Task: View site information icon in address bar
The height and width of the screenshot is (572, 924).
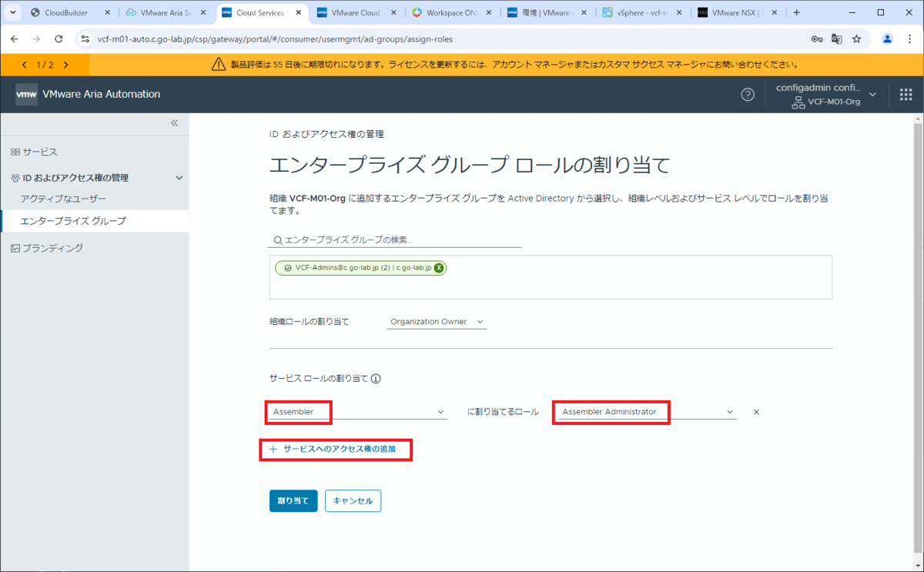Action: coord(85,38)
